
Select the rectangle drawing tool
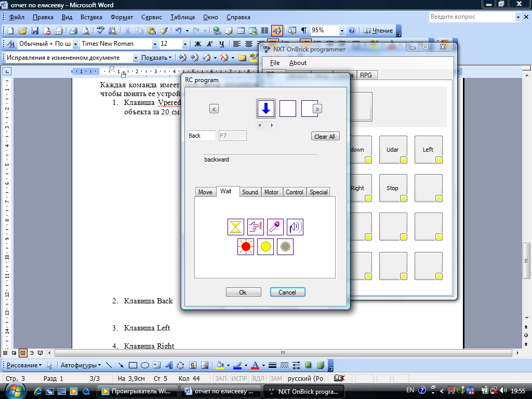(x=132, y=365)
